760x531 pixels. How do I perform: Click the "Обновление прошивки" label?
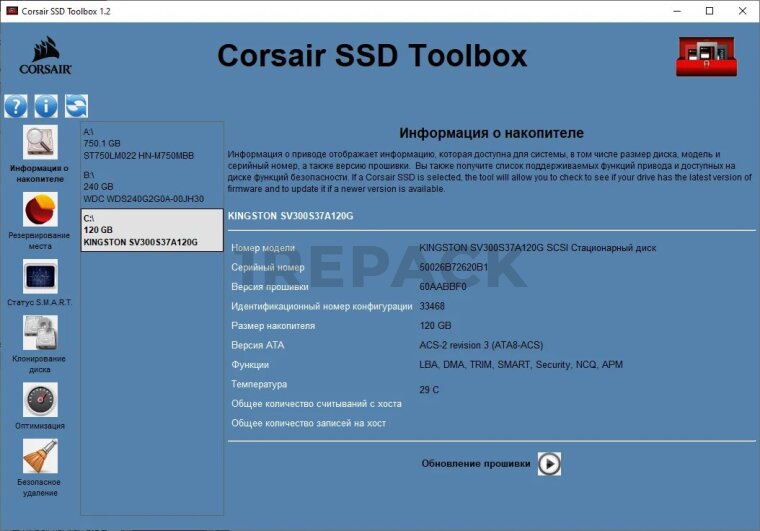pyautogui.click(x=475, y=464)
